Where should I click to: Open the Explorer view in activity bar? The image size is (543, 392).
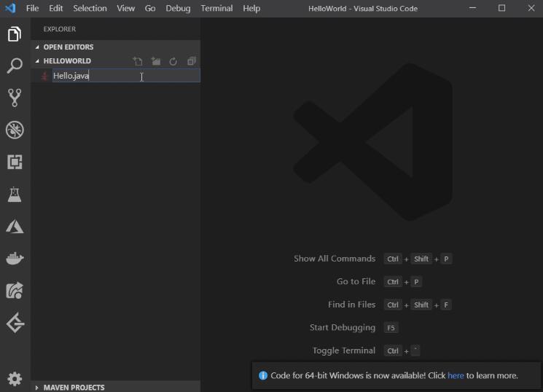(15, 34)
